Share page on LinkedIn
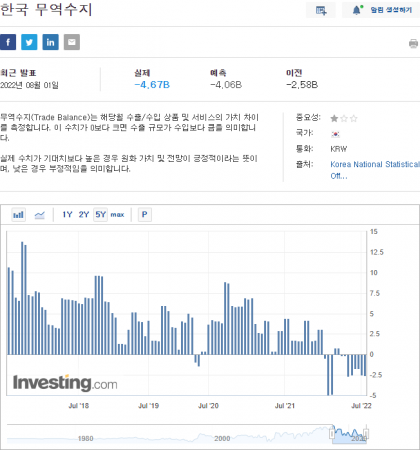Screen dimensions: 420x450 51,42
